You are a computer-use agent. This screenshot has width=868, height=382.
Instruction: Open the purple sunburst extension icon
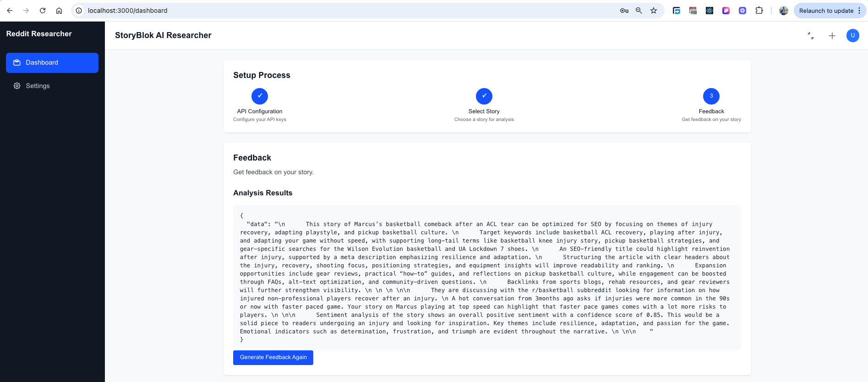click(x=742, y=11)
